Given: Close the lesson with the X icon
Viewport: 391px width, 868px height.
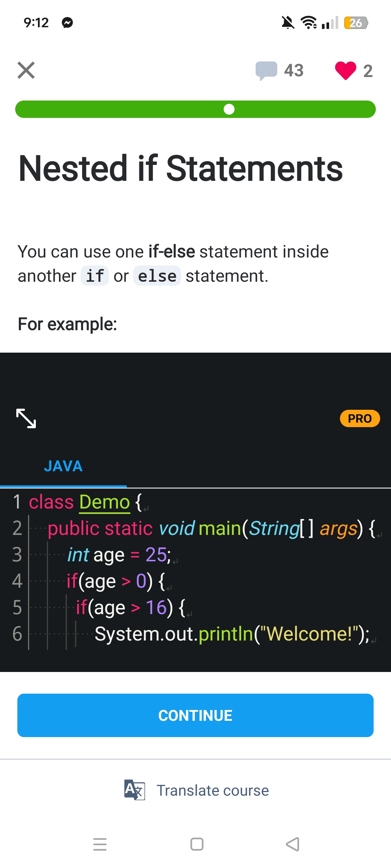Looking at the screenshot, I should (26, 70).
